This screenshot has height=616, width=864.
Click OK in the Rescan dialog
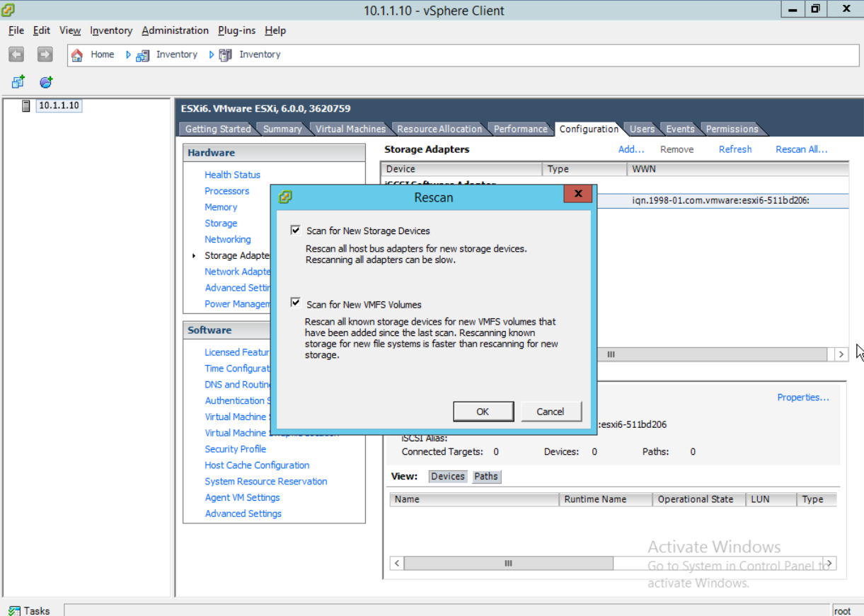click(483, 411)
